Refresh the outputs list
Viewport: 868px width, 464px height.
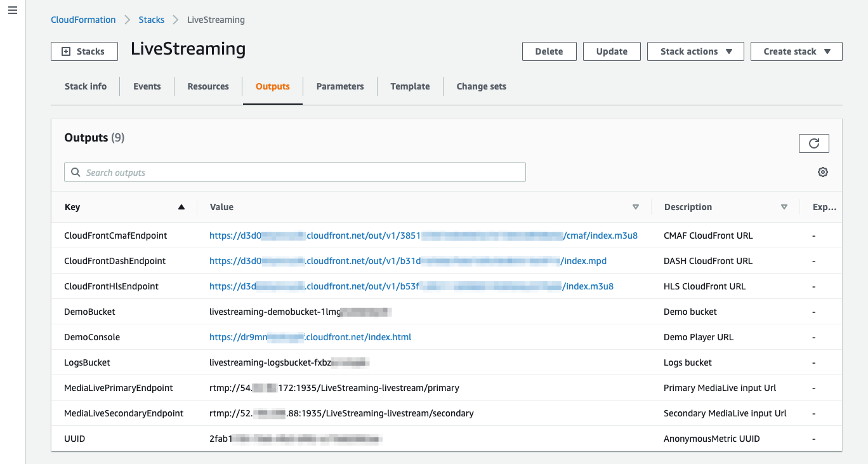pos(814,143)
